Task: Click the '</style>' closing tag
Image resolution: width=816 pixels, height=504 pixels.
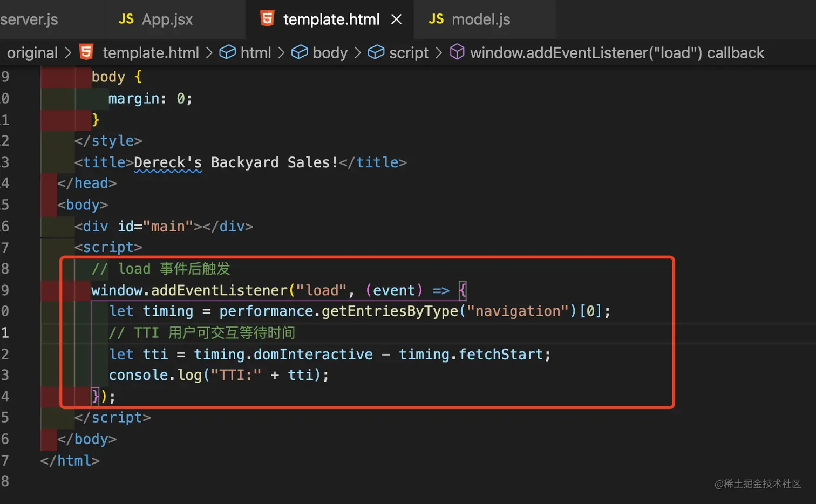Action: click(108, 141)
